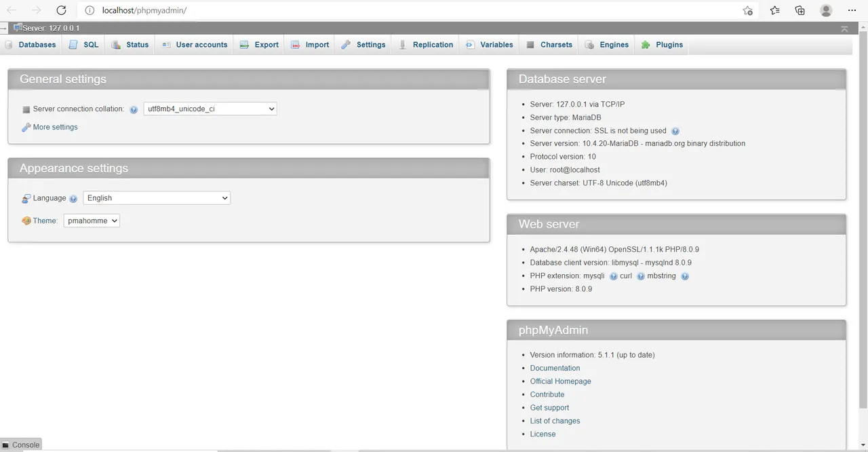Collapse the top menu with chevron icon
The image size is (868, 452).
tap(844, 29)
